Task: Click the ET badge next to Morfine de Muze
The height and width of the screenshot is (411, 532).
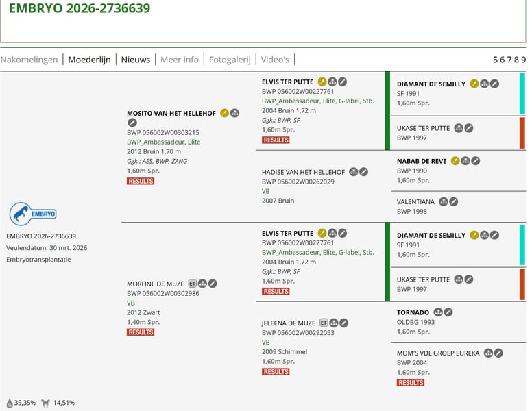Action: 192,284
